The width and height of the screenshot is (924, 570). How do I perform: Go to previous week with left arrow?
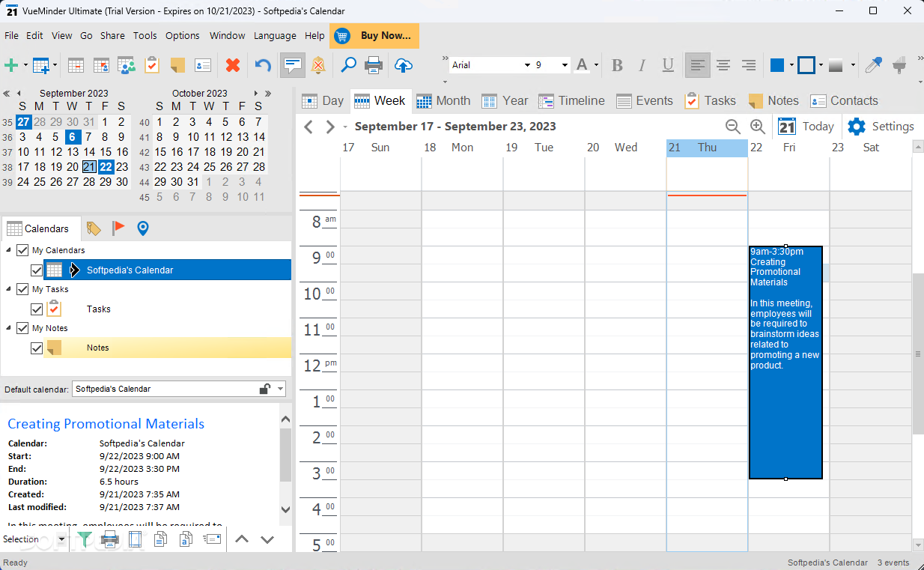pyautogui.click(x=308, y=127)
